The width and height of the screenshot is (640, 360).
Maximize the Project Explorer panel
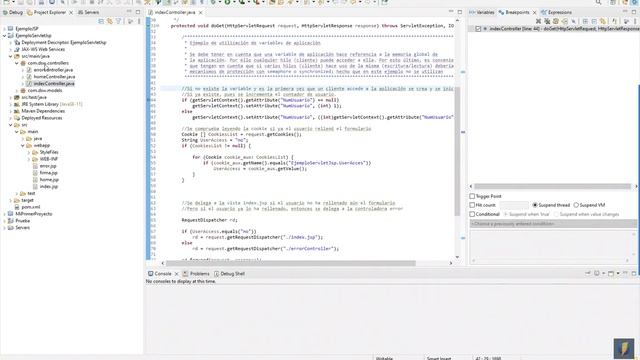pyautogui.click(x=138, y=12)
